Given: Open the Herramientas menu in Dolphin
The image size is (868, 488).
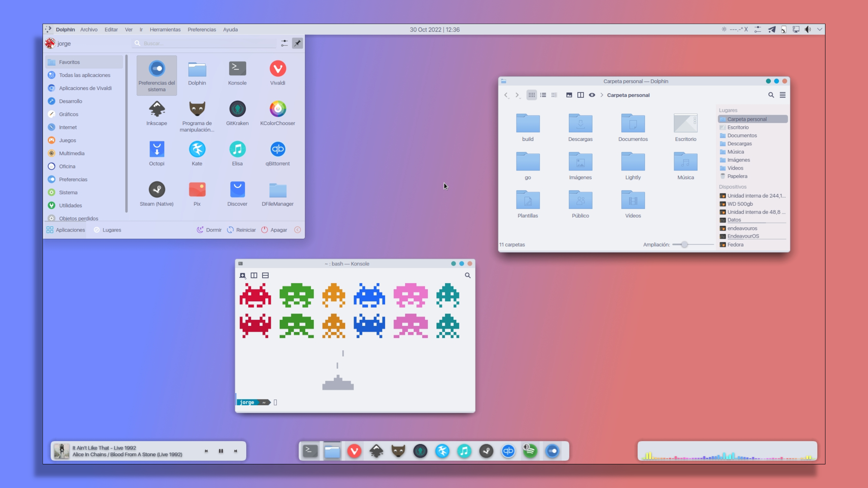Looking at the screenshot, I should click(165, 29).
